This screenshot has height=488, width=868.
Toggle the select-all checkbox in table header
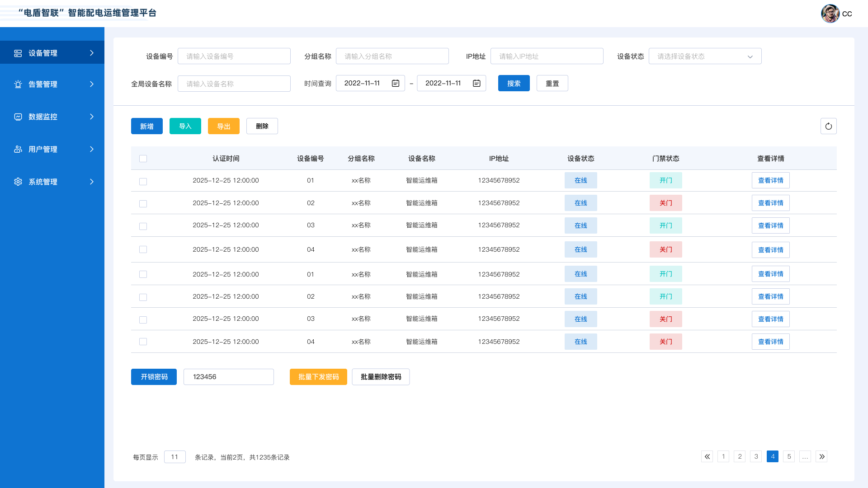point(143,158)
